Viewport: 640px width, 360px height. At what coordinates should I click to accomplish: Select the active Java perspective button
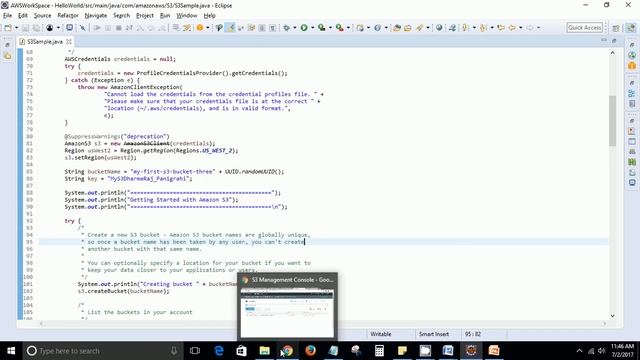pos(631,28)
